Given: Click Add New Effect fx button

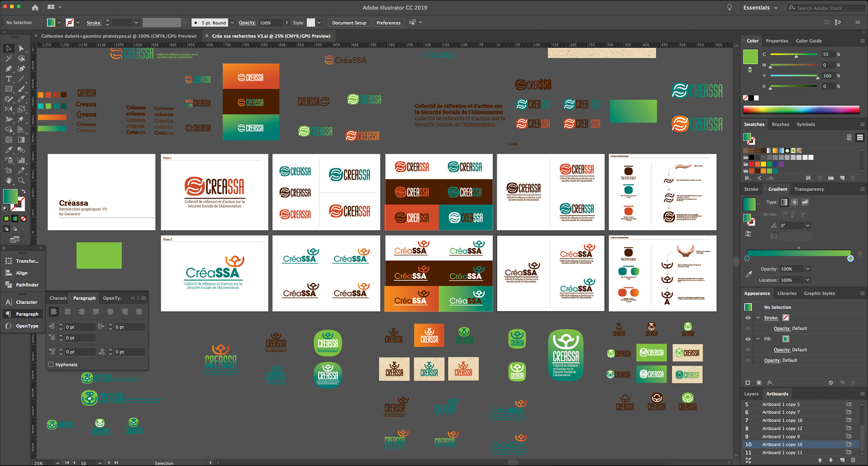Looking at the screenshot, I should click(770, 383).
